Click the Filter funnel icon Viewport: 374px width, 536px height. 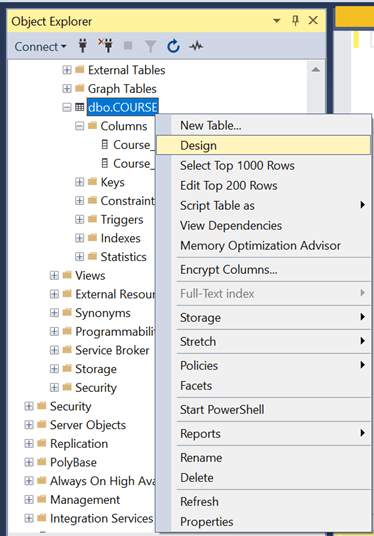pyautogui.click(x=150, y=46)
